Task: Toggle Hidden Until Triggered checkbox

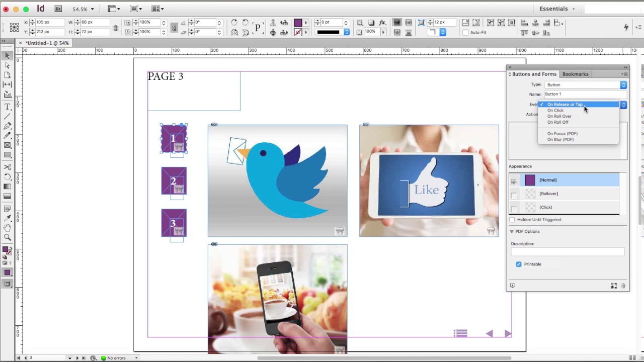Action: pos(512,220)
